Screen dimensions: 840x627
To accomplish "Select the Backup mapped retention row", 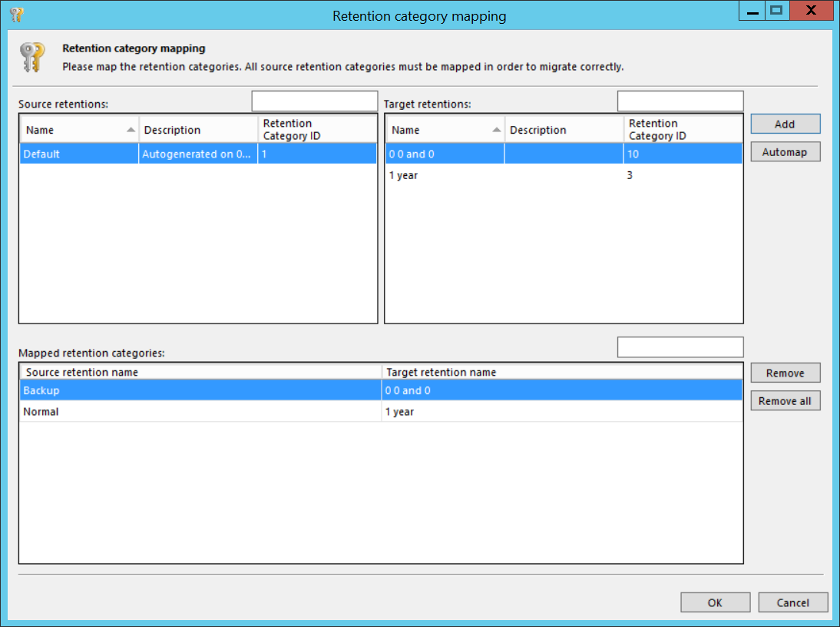I will (200, 390).
